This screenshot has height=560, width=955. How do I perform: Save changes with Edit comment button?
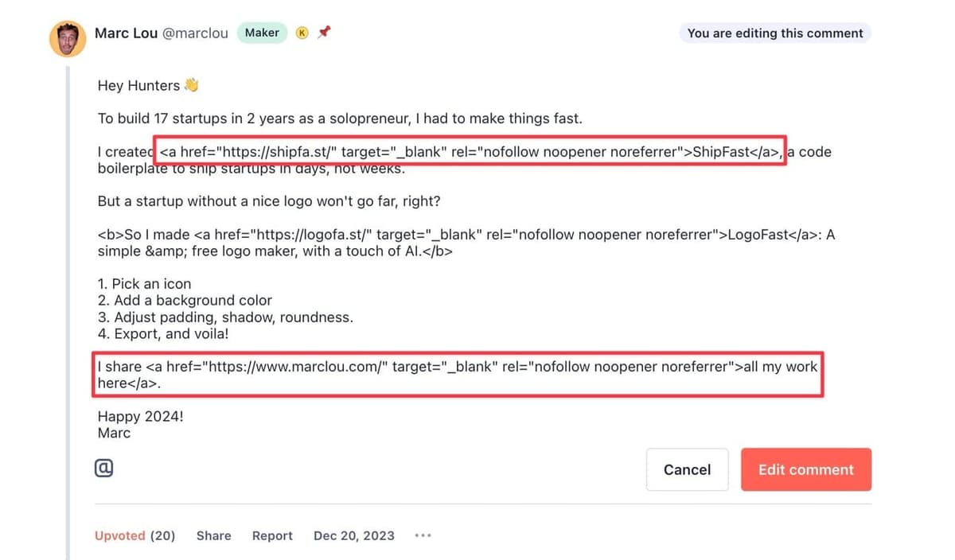[x=805, y=469]
